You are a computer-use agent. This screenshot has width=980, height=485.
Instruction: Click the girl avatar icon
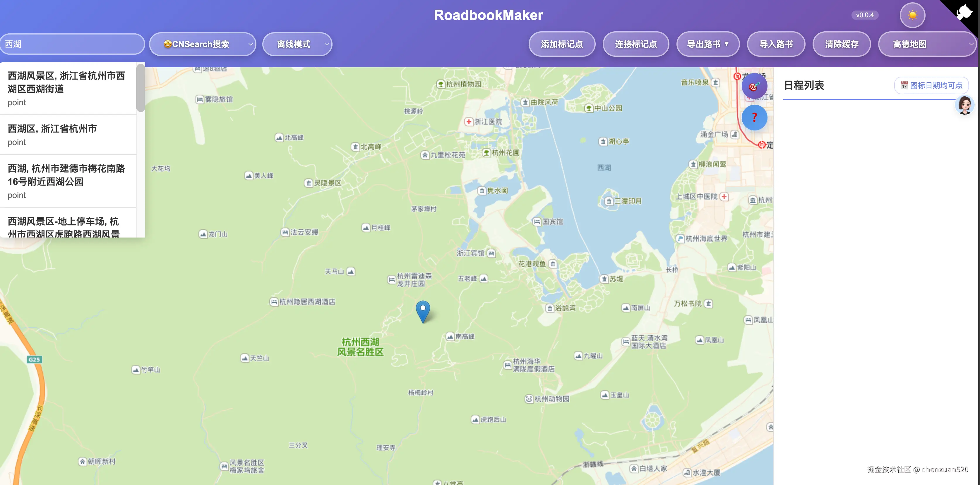click(964, 105)
